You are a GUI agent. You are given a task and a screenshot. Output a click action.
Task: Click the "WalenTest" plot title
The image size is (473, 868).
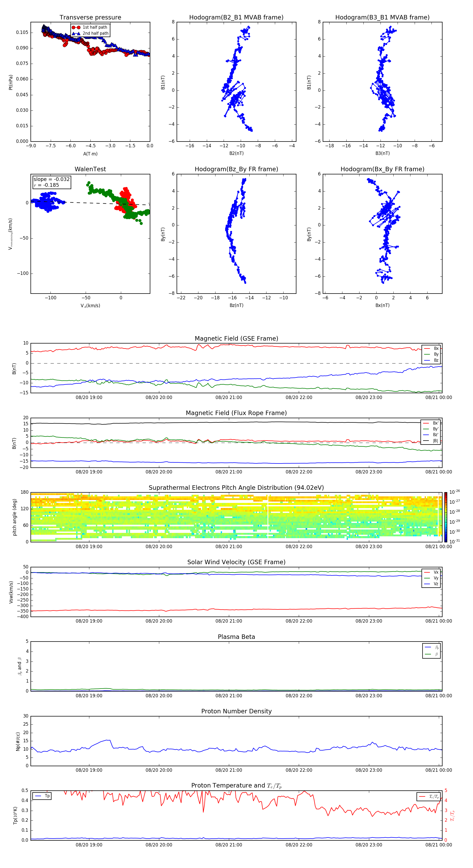tap(90, 169)
